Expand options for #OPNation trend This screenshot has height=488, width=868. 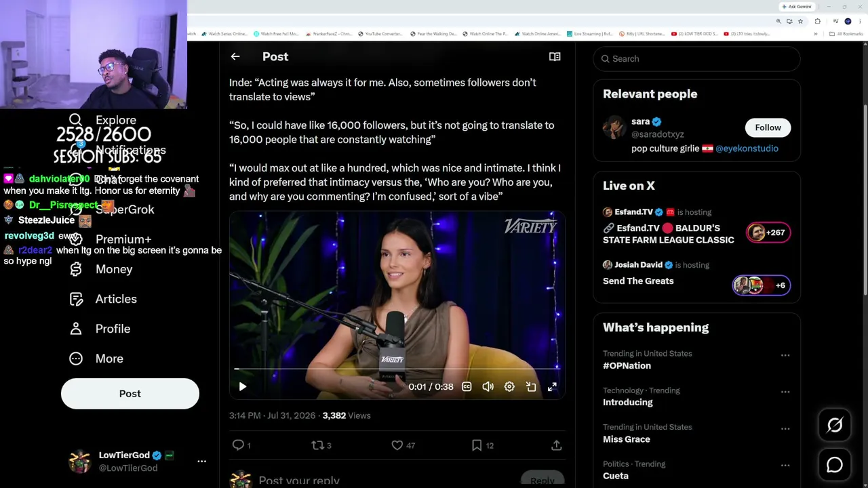[785, 355]
